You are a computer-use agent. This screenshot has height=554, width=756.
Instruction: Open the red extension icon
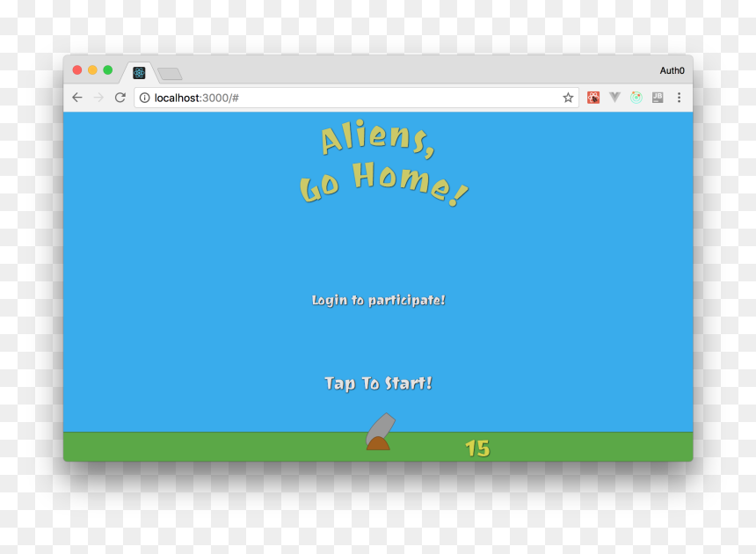point(593,98)
